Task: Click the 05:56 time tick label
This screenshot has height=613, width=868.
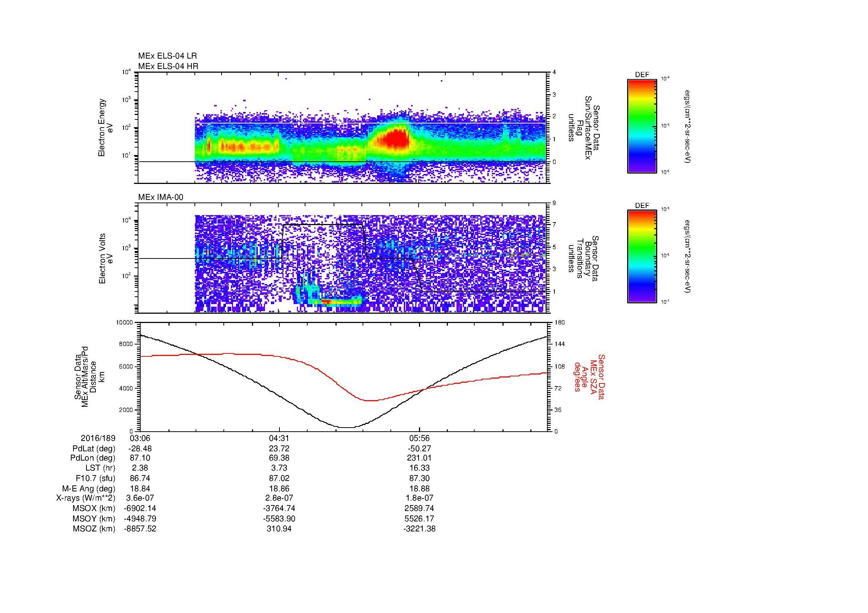Action: [419, 438]
